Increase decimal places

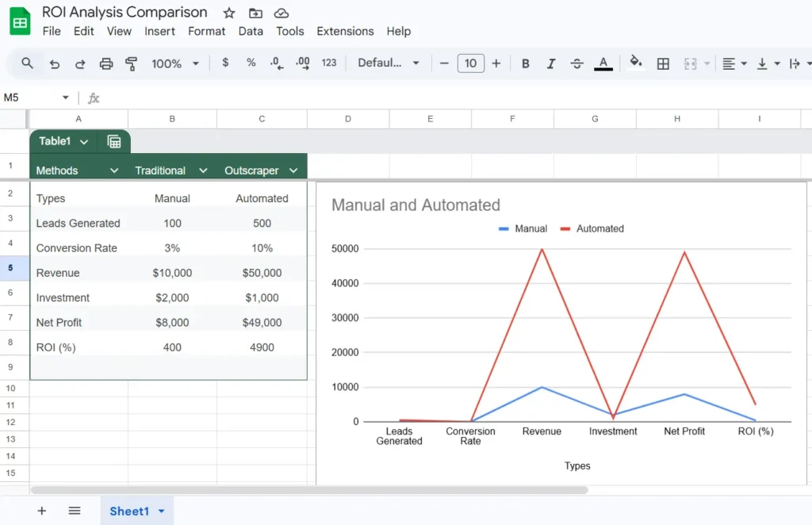tap(303, 63)
